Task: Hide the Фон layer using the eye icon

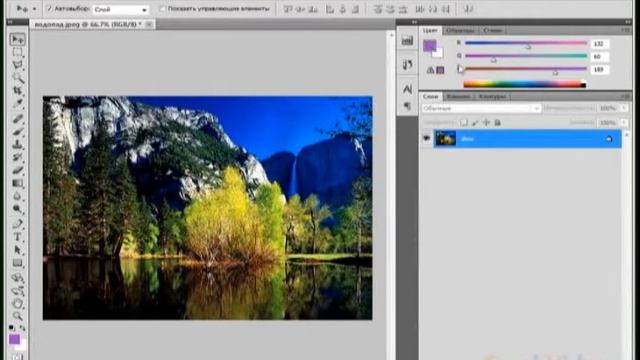Action: (x=427, y=139)
